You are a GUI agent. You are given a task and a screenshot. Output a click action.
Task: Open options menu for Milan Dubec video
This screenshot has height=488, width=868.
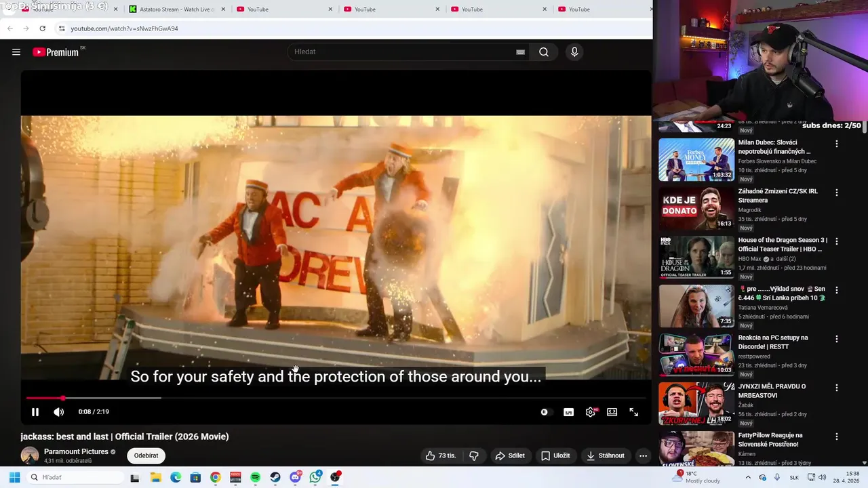coord(836,144)
